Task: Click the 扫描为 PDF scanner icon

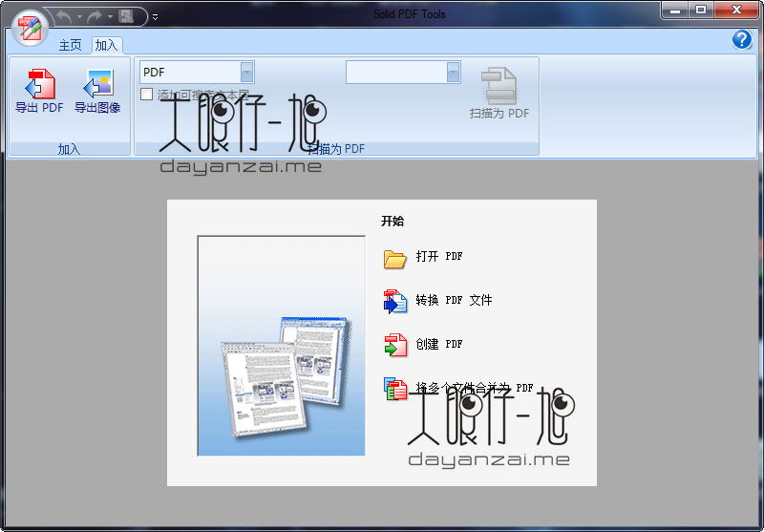Action: coord(499,86)
